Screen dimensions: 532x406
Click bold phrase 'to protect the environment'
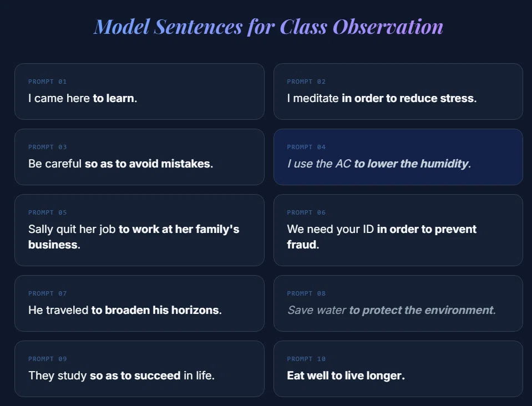422,311
